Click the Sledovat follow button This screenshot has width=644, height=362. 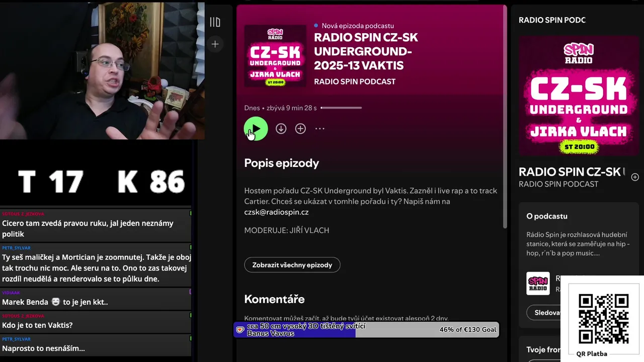pos(547,312)
